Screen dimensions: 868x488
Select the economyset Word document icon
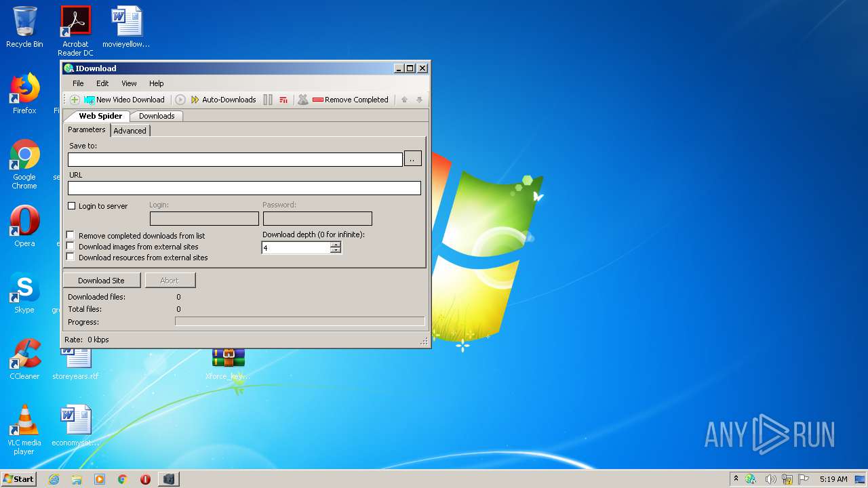coord(75,425)
